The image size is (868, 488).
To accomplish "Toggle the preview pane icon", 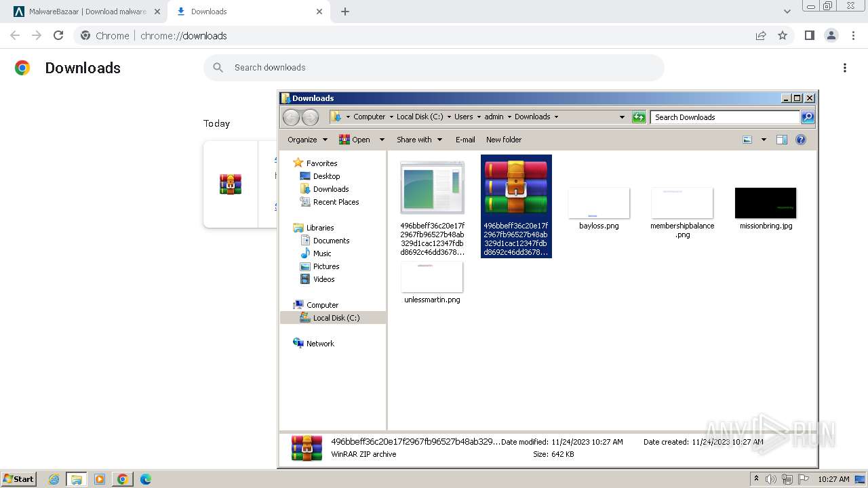I will pyautogui.click(x=782, y=140).
